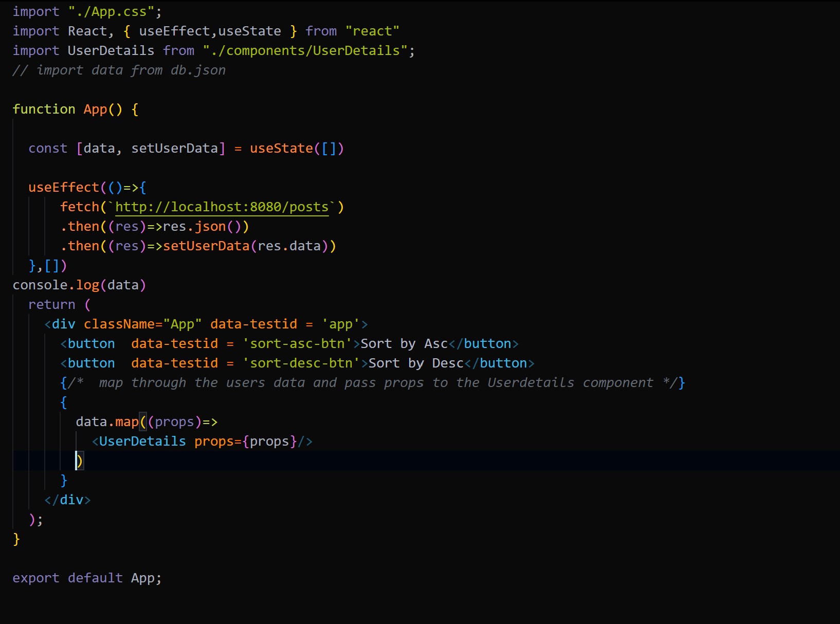
Task: Click the export default App statement
Action: click(87, 578)
